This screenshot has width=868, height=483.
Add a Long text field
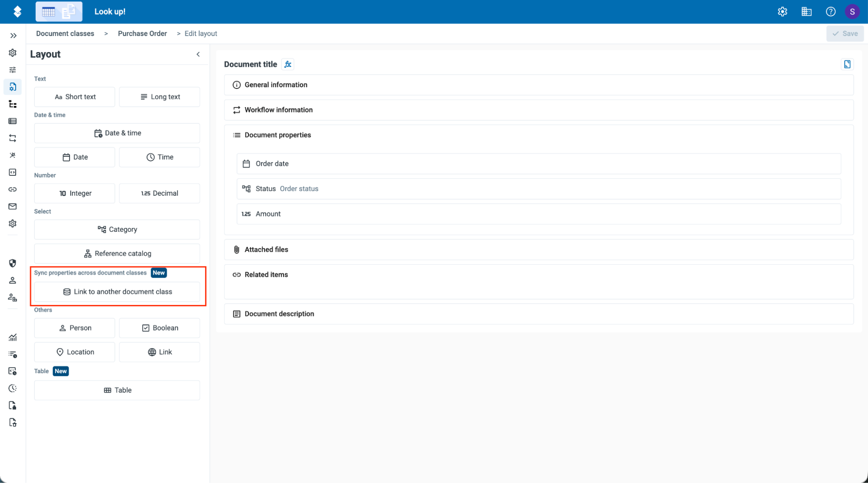[x=160, y=97]
